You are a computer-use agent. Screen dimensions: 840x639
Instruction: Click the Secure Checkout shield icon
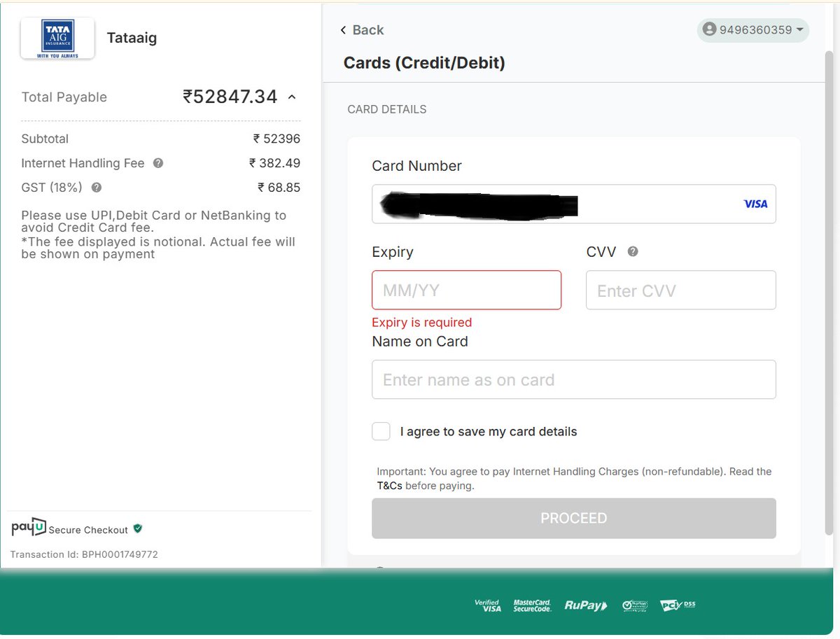point(138,528)
